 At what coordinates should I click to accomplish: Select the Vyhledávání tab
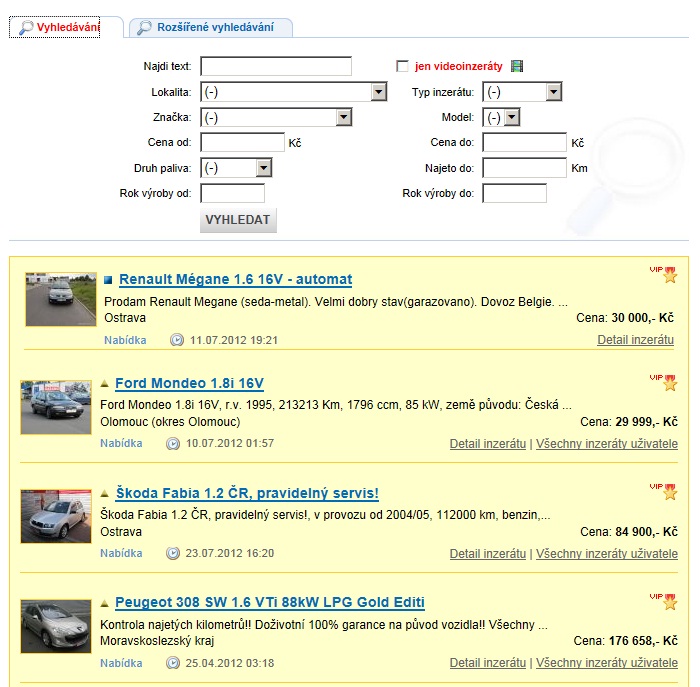click(66, 27)
